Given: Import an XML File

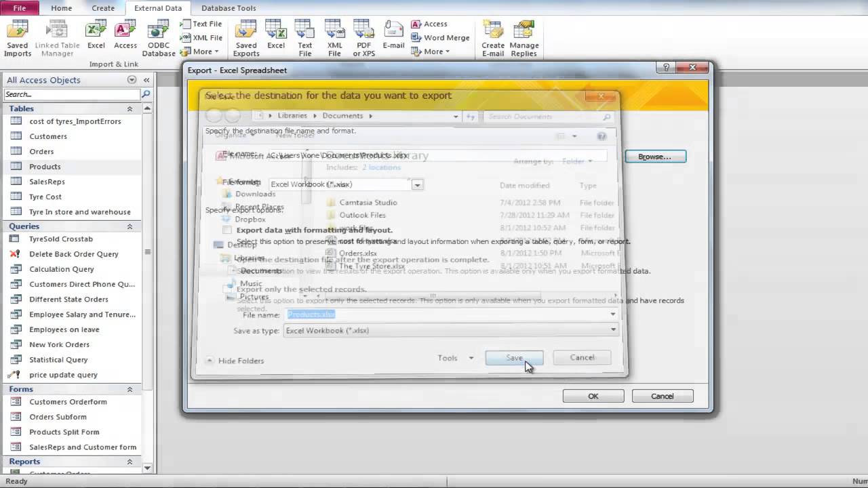Looking at the screenshot, I should tap(201, 38).
